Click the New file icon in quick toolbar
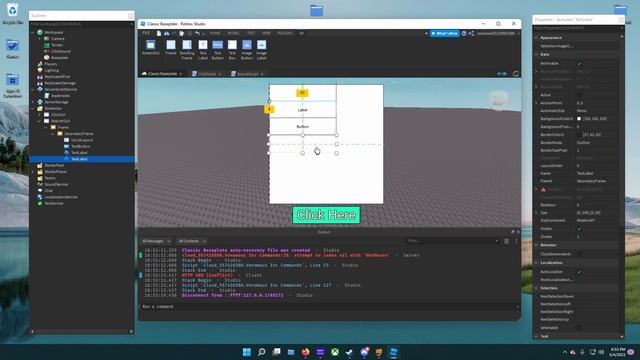640x360 pixels. (159, 33)
